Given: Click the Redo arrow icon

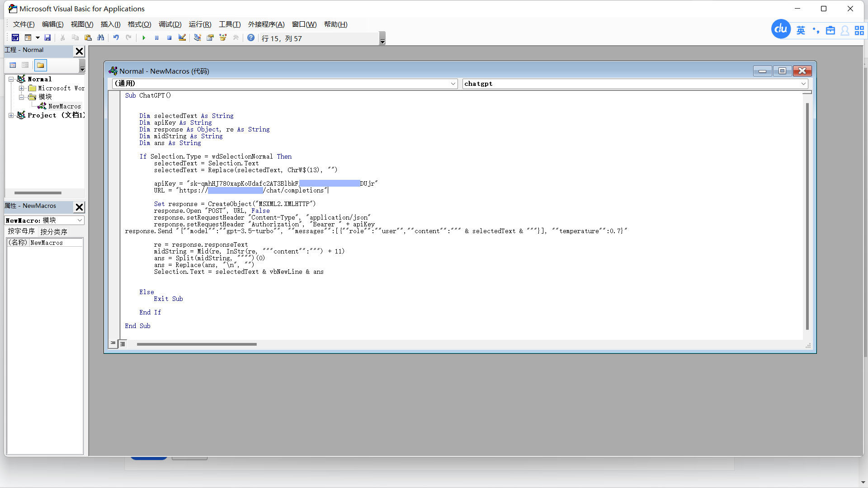Looking at the screenshot, I should coord(129,38).
